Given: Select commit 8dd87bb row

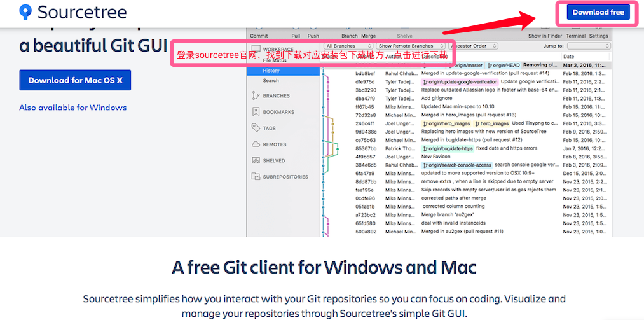Looking at the screenshot, I should coord(466,181).
